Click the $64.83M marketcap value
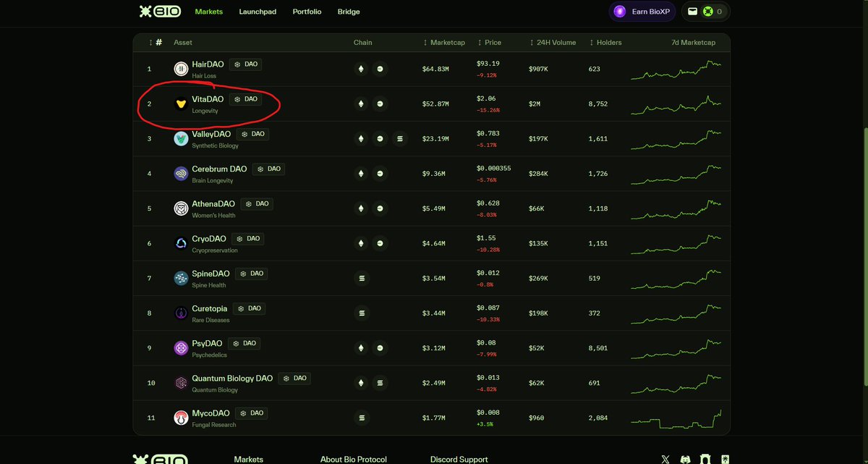 point(435,69)
